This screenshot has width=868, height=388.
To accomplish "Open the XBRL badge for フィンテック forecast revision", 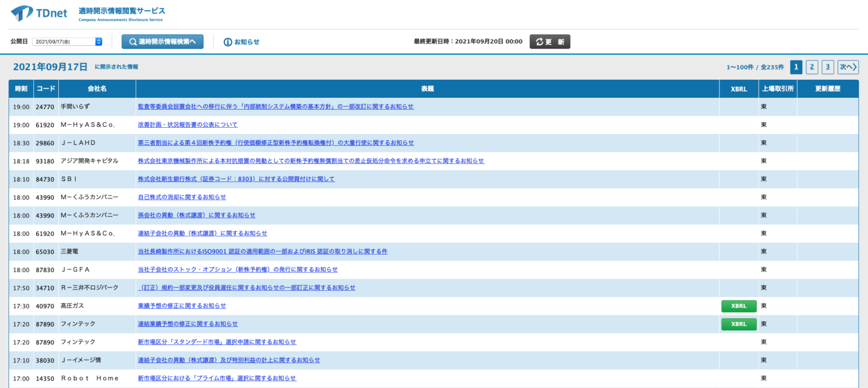I will click(x=739, y=324).
